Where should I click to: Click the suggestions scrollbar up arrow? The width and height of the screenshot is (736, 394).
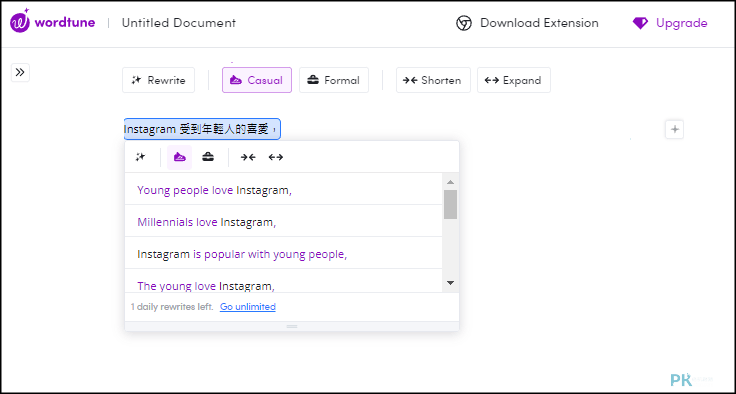click(x=451, y=182)
